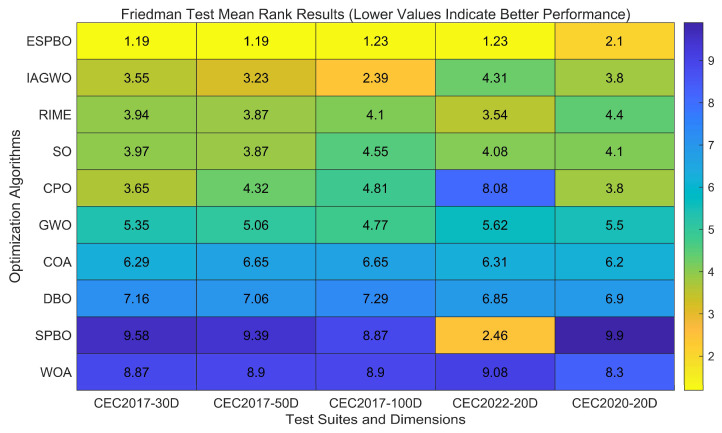
Task: Click the RIME CEC2022-20D cell showing 3.54
Action: pos(495,115)
